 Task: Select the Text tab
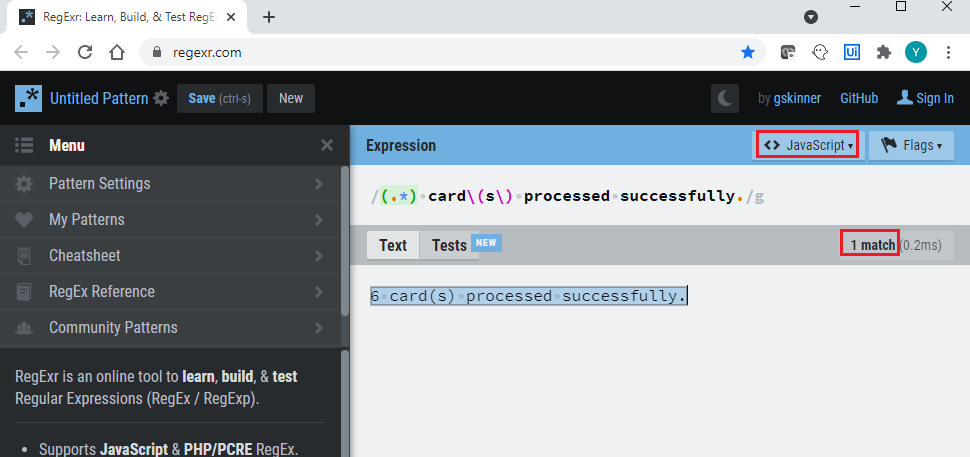click(x=393, y=245)
